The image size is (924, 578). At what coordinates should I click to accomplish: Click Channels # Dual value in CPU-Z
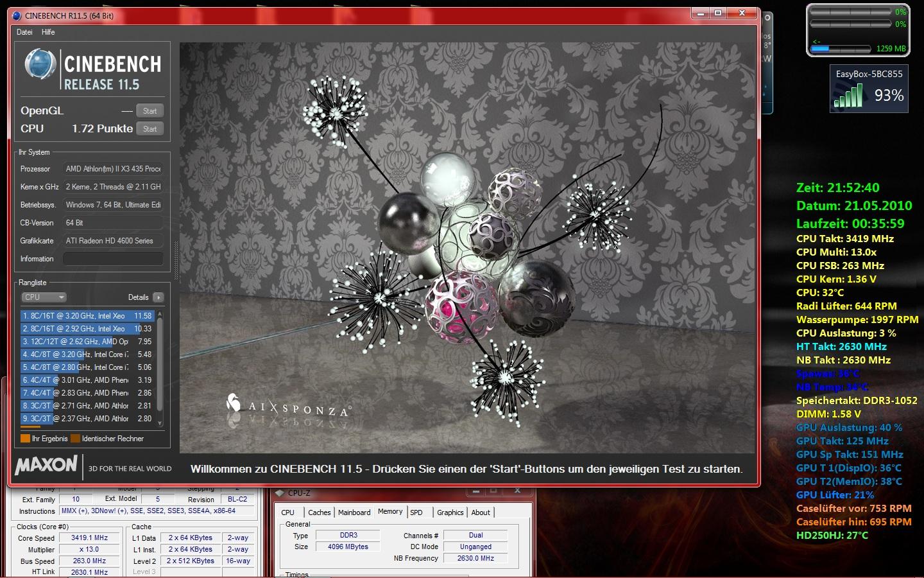pos(475,535)
